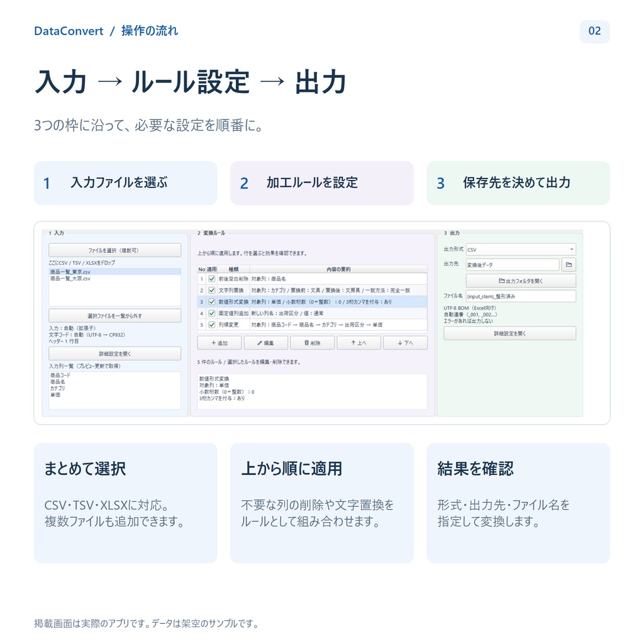The height and width of the screenshot is (644, 644).
Task: Open 詳細設定を開く in the 出力 panel
Action: (x=509, y=333)
